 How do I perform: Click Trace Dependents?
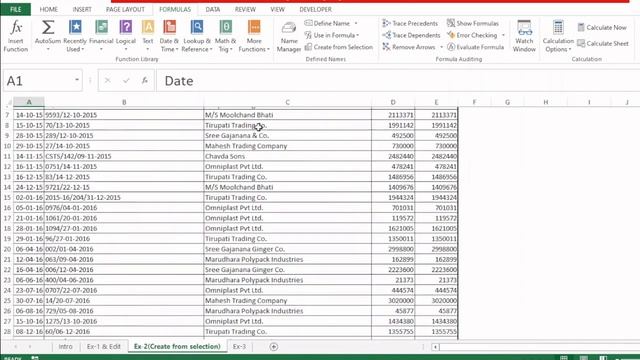[x=411, y=35]
